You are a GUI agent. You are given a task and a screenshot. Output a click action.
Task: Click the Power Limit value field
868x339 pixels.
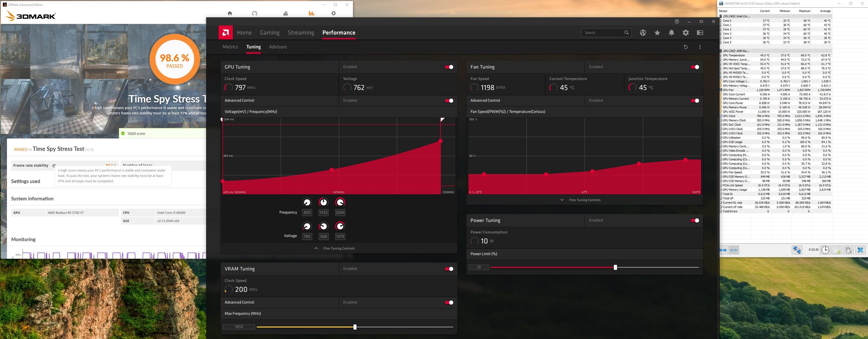click(478, 267)
